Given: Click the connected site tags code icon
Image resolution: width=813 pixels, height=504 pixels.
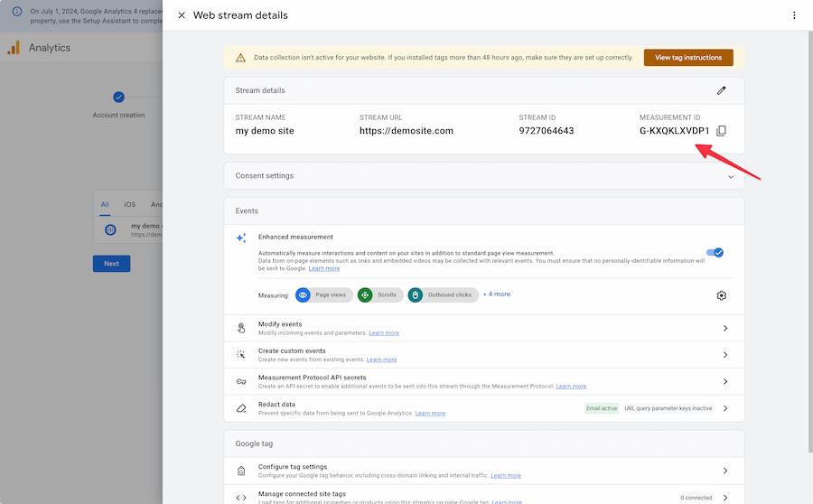Looking at the screenshot, I should (x=241, y=498).
